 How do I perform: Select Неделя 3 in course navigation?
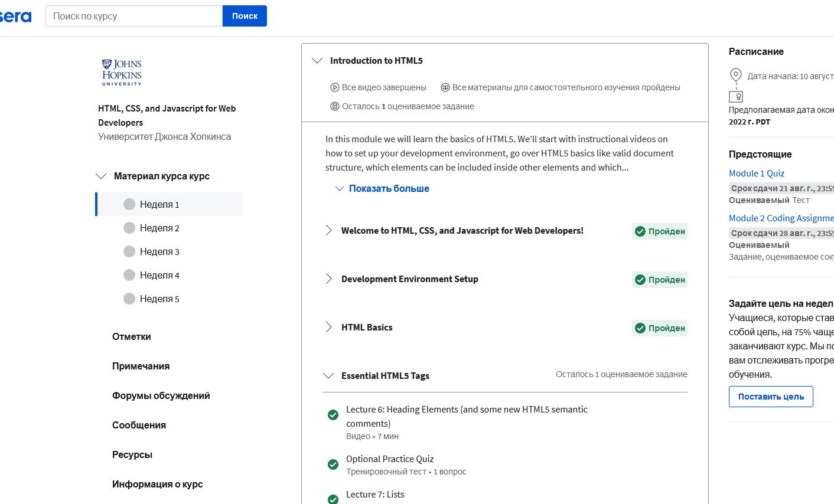pyautogui.click(x=169, y=251)
